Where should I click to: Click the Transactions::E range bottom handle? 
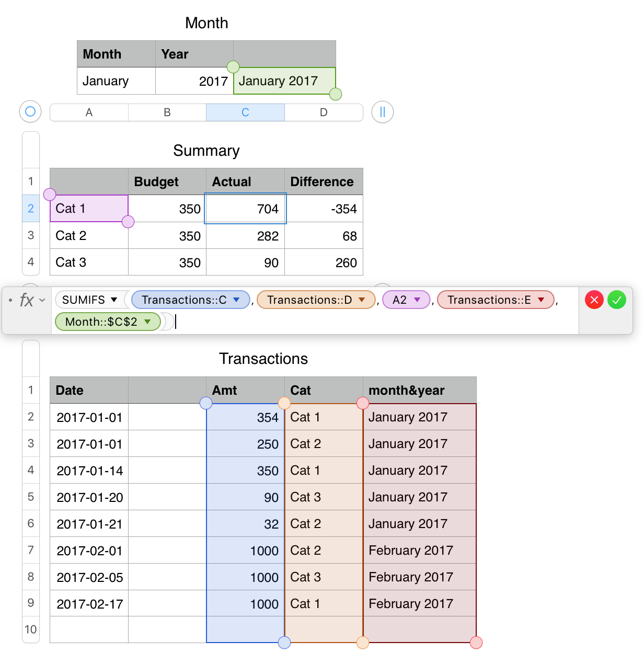coord(476,643)
